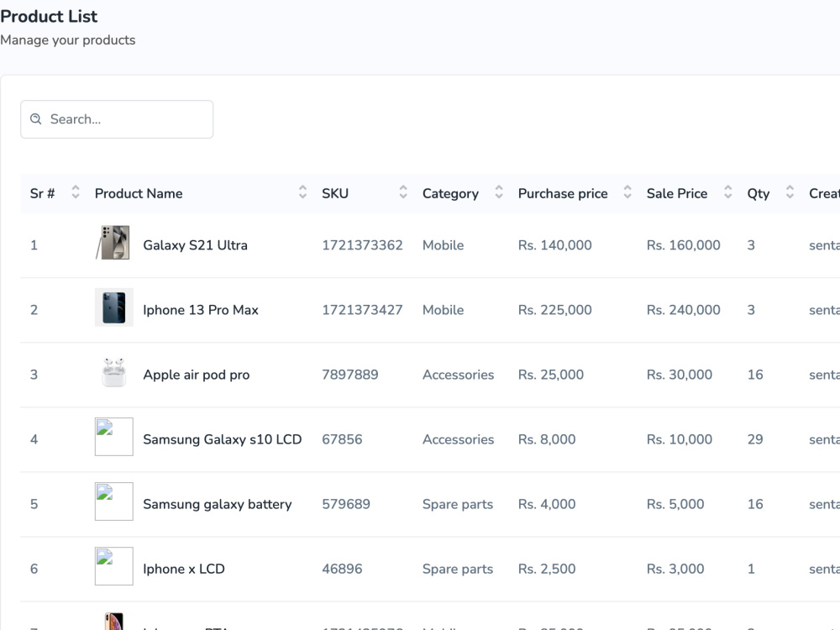This screenshot has width=840, height=630.
Task: Click the Product Name column header
Action: [x=139, y=193]
